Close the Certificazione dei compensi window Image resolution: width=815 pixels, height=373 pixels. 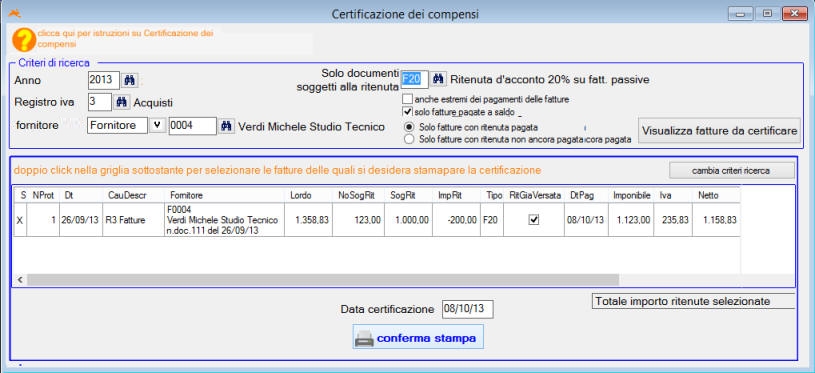coord(795,14)
